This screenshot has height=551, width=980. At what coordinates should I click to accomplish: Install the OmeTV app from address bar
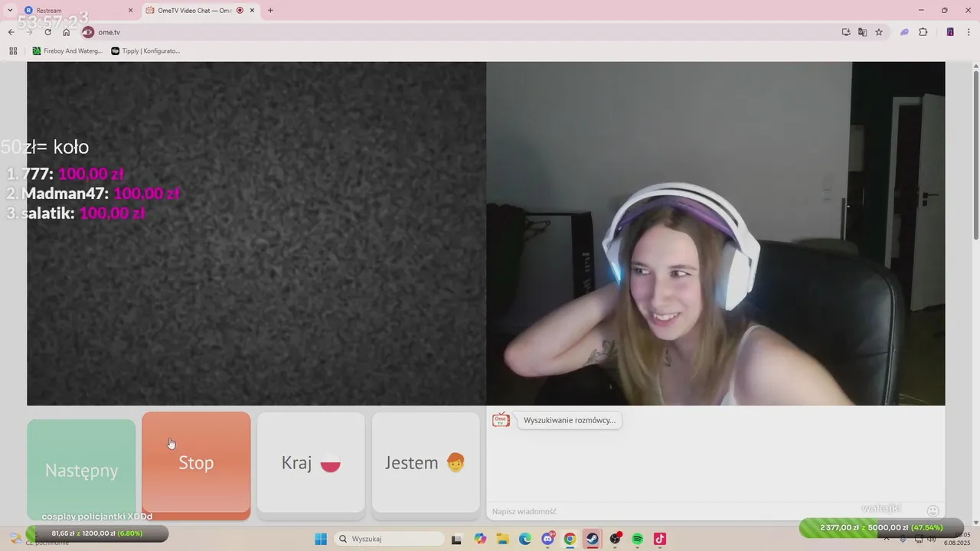point(846,32)
